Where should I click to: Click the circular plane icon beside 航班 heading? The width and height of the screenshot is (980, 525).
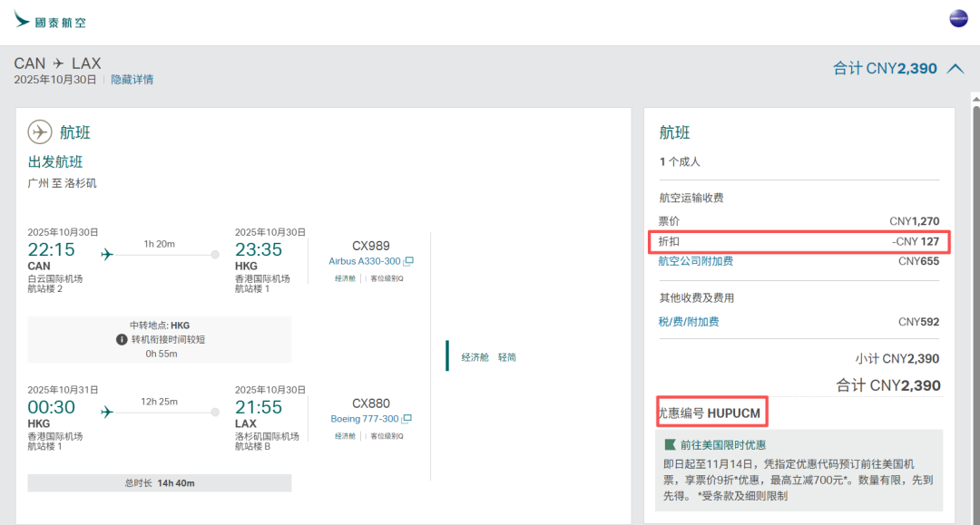click(40, 132)
